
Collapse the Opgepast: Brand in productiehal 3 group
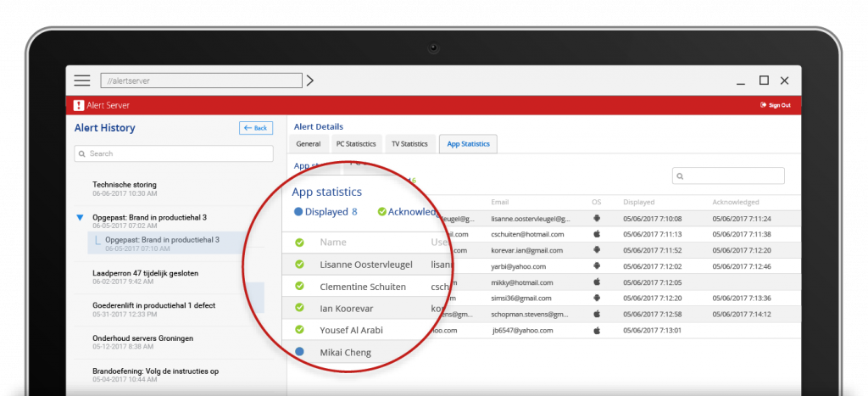tap(80, 218)
